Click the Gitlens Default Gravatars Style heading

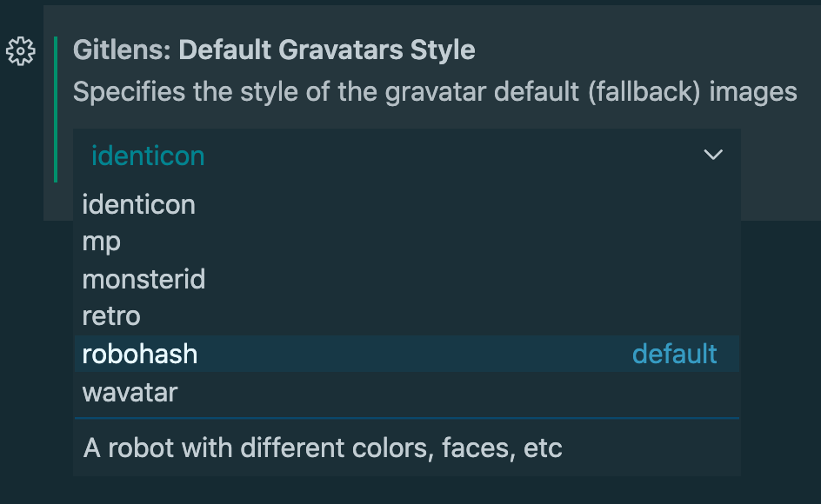(x=275, y=50)
